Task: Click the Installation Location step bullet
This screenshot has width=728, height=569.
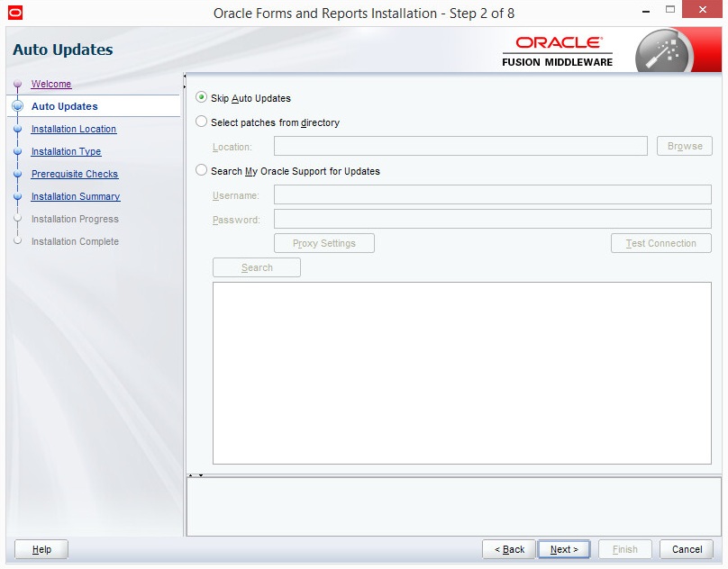Action: click(18, 129)
